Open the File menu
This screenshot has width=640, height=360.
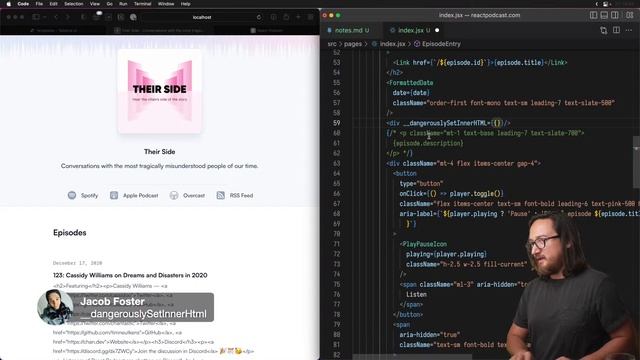39,4
